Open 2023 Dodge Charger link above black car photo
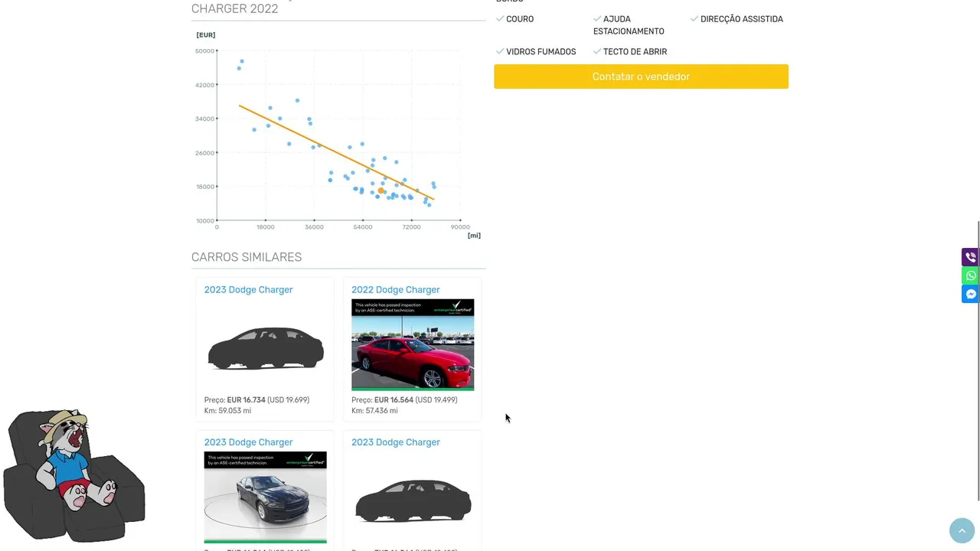Viewport: 980px width, 551px height. click(x=248, y=442)
